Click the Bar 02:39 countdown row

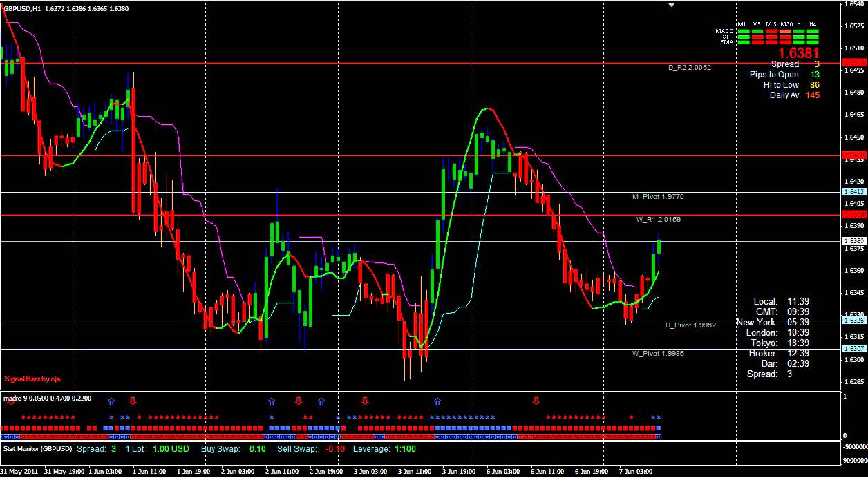pos(785,363)
